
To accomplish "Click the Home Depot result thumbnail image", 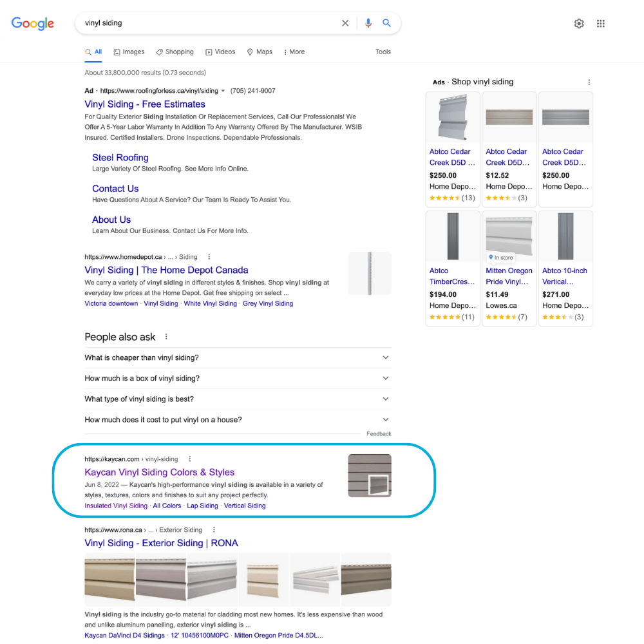I will coord(370,274).
